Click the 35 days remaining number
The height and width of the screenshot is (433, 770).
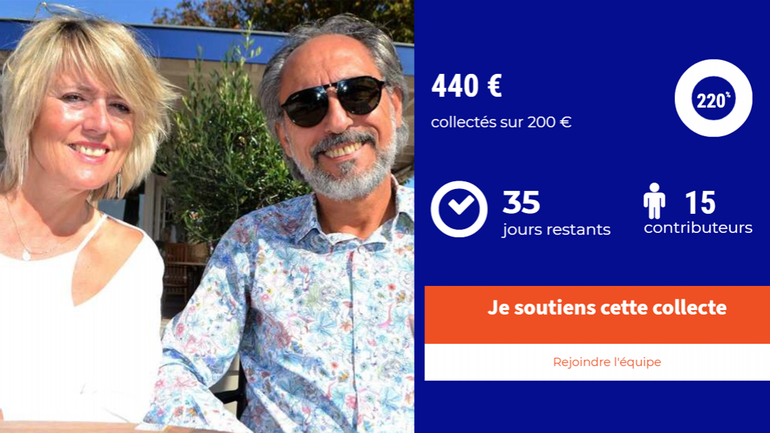[521, 202]
